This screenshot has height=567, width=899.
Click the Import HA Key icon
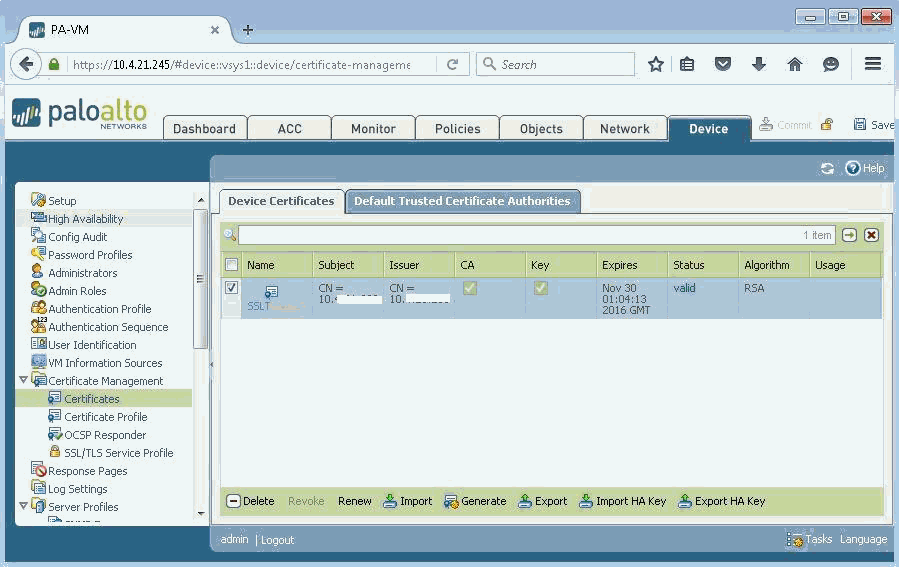(586, 501)
